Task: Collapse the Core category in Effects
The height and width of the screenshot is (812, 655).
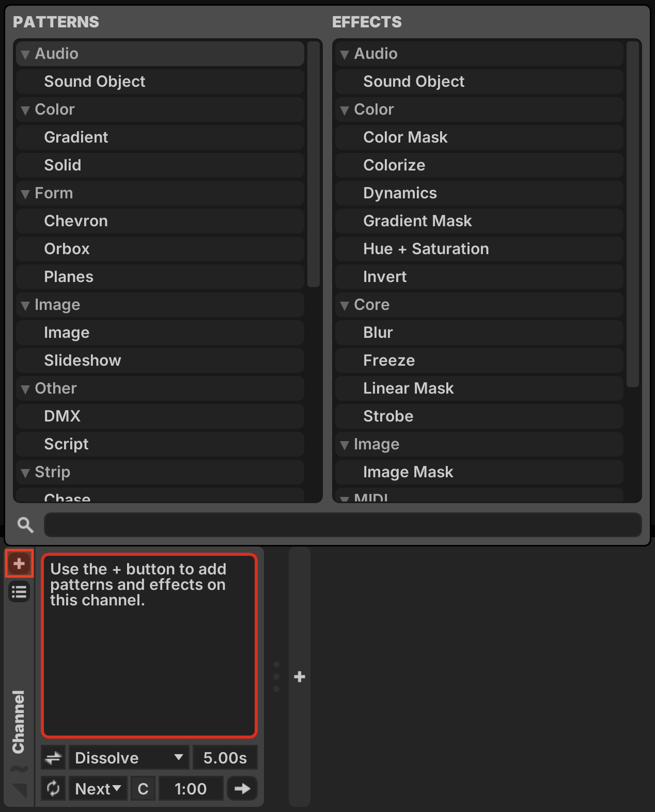Action: pyautogui.click(x=345, y=305)
